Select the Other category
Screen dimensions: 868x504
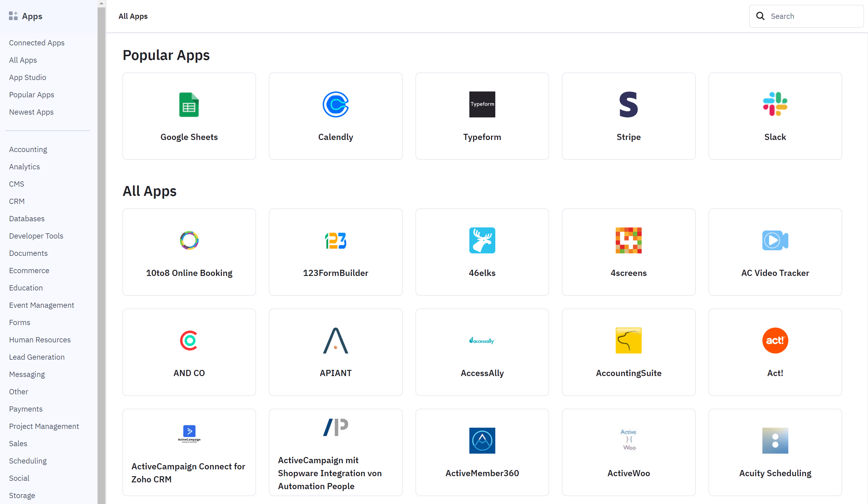tap(19, 392)
